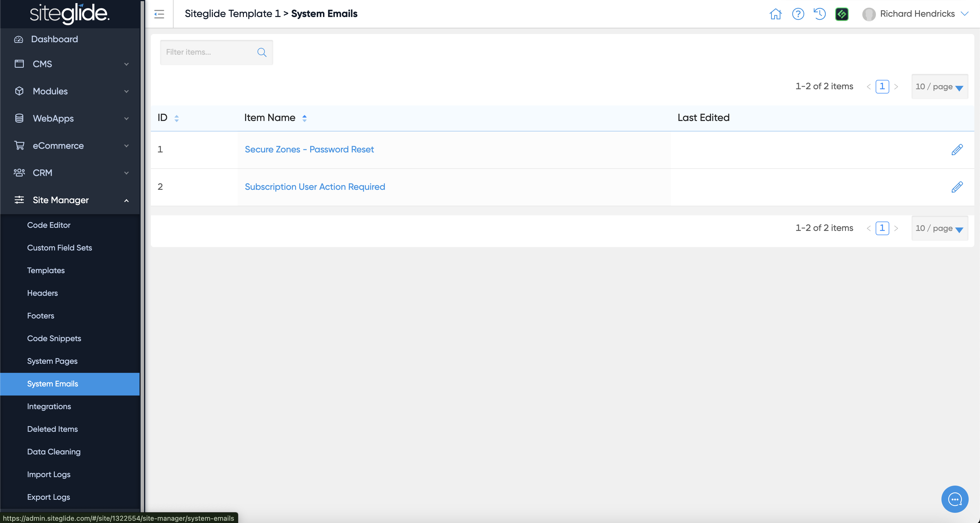Open the live chat bubble icon

[954, 499]
